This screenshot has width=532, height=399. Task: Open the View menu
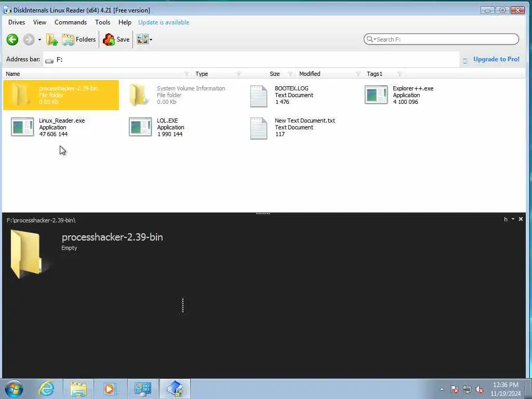[x=39, y=22]
